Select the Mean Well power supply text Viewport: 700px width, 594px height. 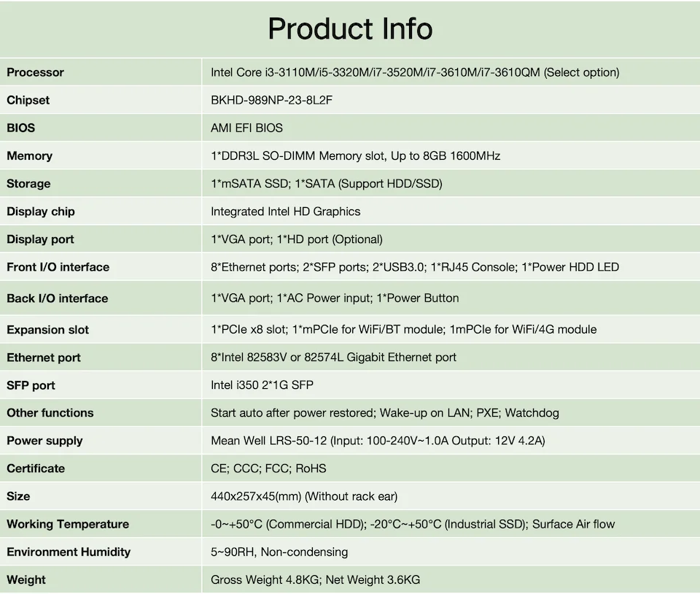click(378, 441)
